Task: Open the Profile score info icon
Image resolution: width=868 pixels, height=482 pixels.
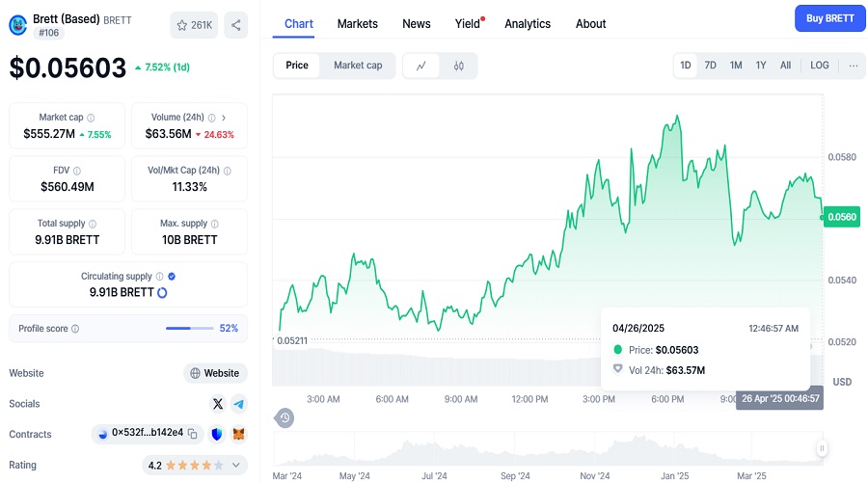Action: pos(75,329)
